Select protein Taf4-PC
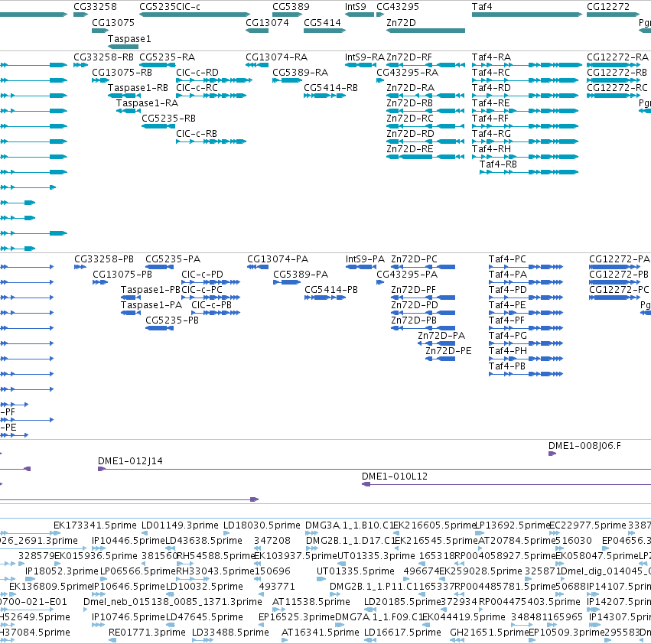651x644 pixels. 507,259
